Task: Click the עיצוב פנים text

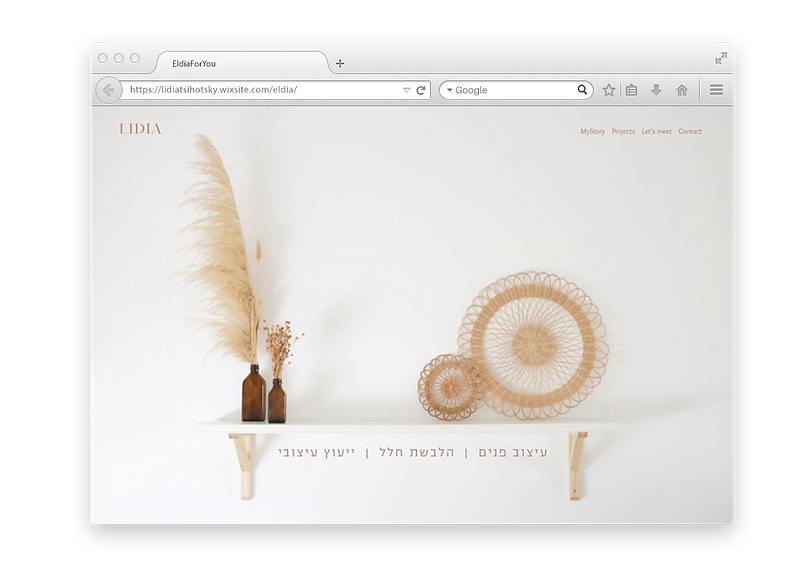Action: point(513,453)
